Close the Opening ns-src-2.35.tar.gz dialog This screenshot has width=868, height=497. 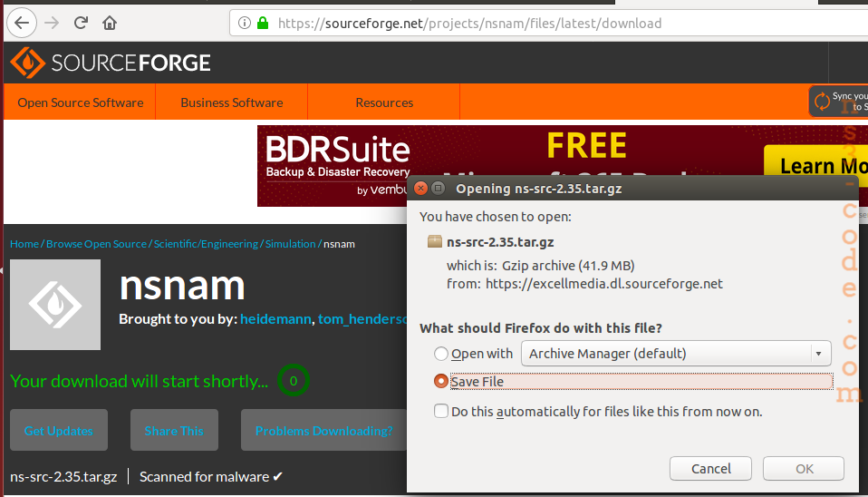[420, 189]
